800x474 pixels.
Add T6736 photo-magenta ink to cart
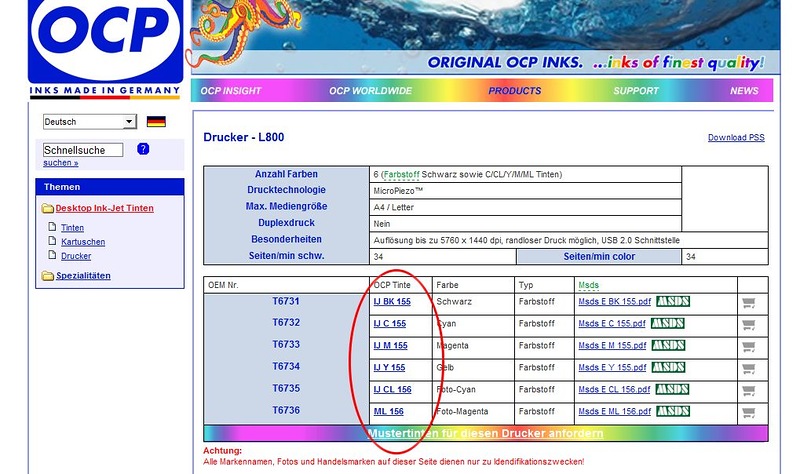pyautogui.click(x=748, y=413)
